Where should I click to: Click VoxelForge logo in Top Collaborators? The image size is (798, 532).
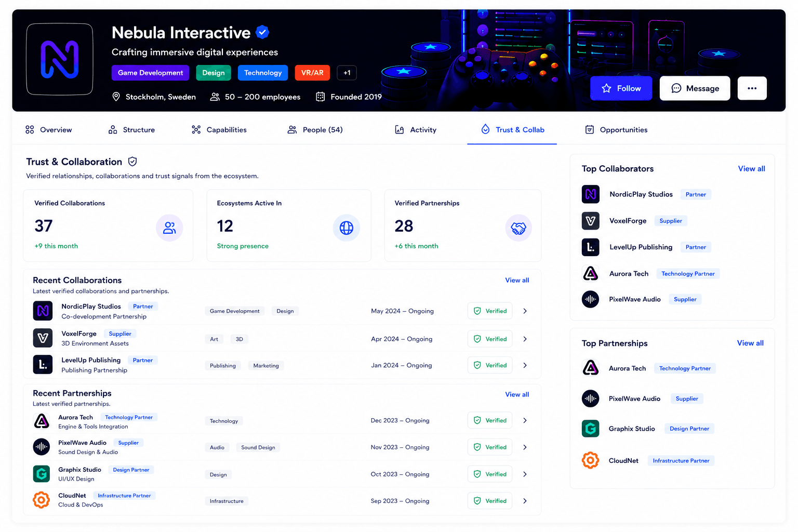pos(591,221)
